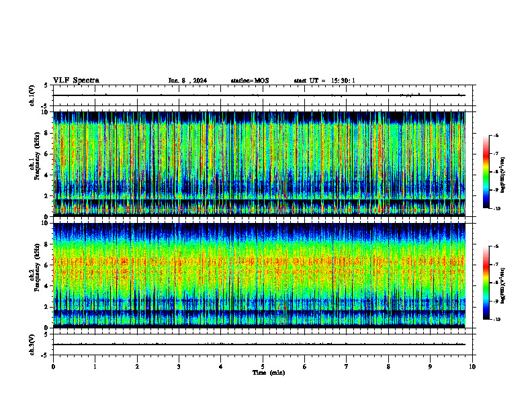Select the "start UT = 15:30: 1" text
Viewport: 532px width, 411px height.
324,81
